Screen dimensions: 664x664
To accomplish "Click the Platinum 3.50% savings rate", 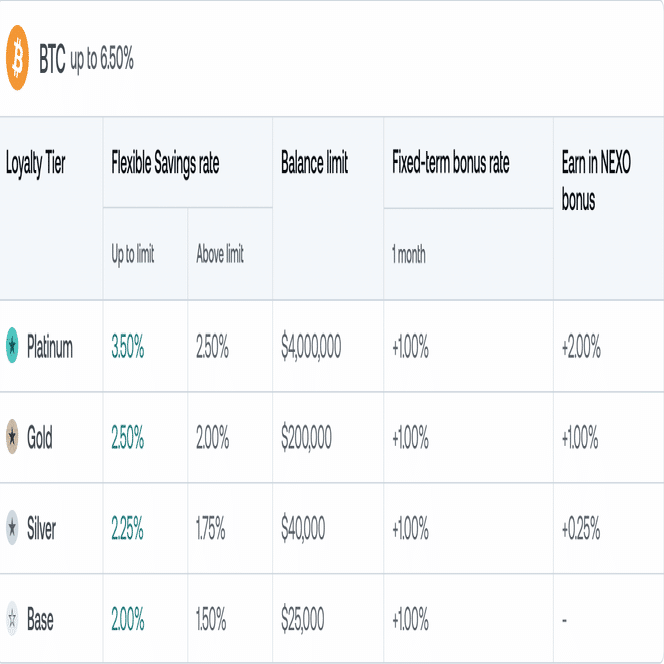I will click(x=128, y=347).
